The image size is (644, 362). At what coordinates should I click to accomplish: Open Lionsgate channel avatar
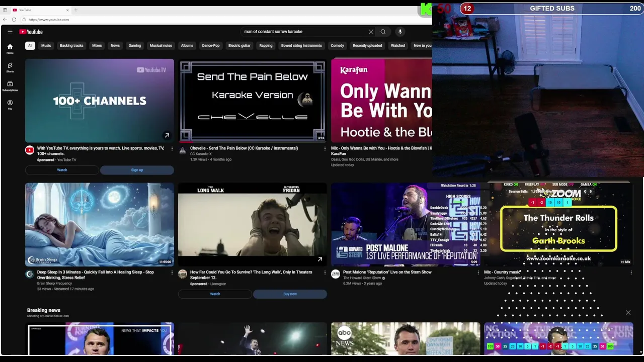(x=183, y=274)
